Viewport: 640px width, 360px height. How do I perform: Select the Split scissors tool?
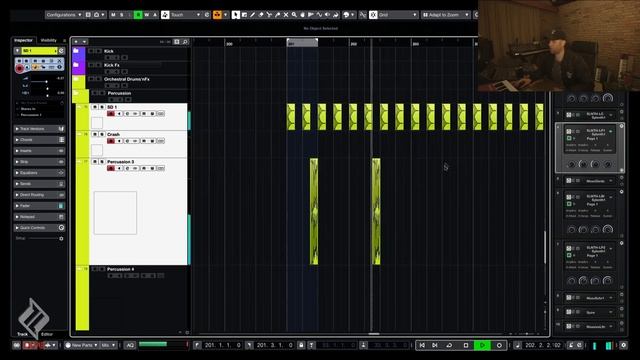[x=269, y=15]
